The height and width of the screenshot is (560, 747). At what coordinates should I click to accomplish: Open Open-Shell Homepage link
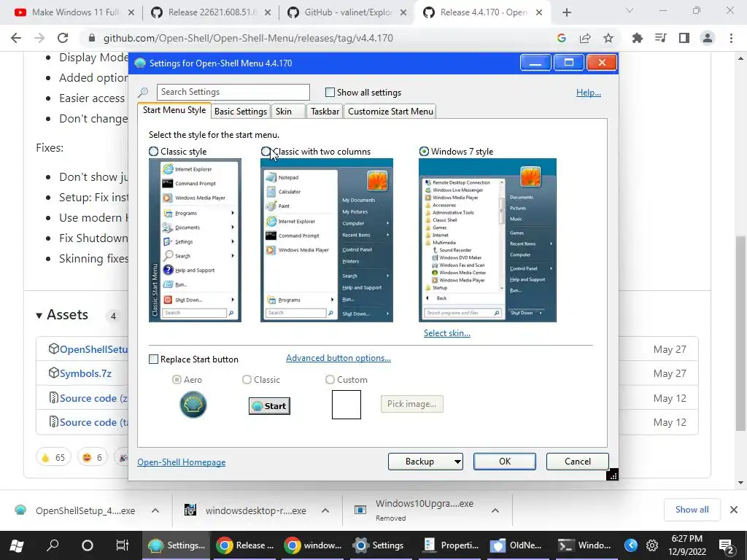pos(182,462)
